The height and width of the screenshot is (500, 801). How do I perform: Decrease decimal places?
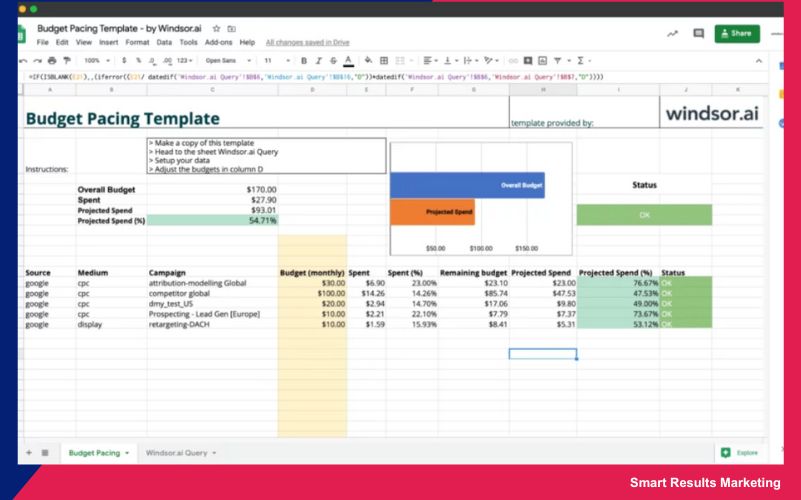(x=152, y=61)
